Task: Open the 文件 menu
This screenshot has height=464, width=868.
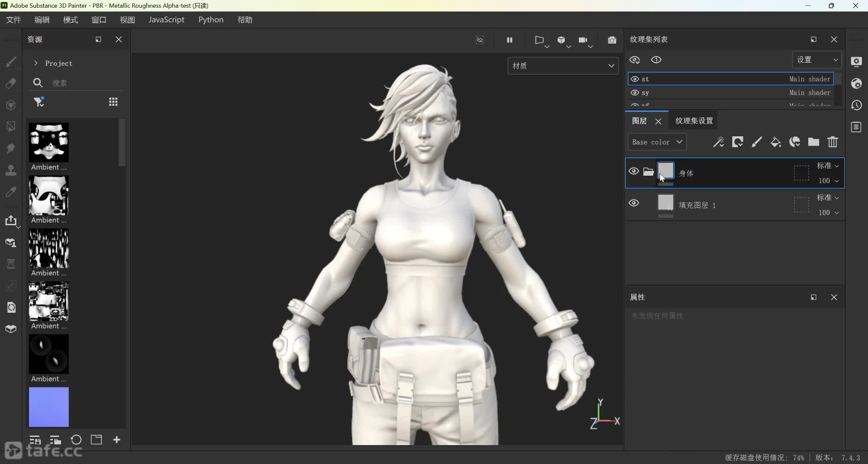Action: (x=14, y=20)
